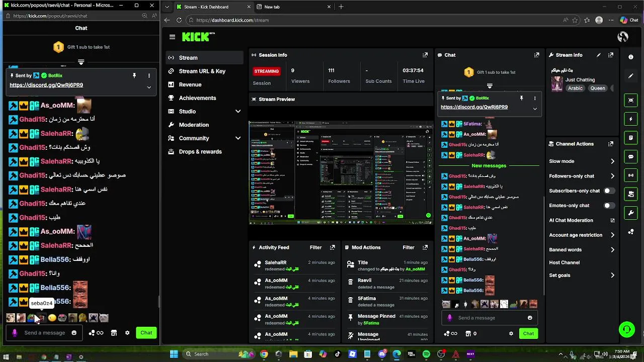Pop out the Stream Info panel

point(611,55)
